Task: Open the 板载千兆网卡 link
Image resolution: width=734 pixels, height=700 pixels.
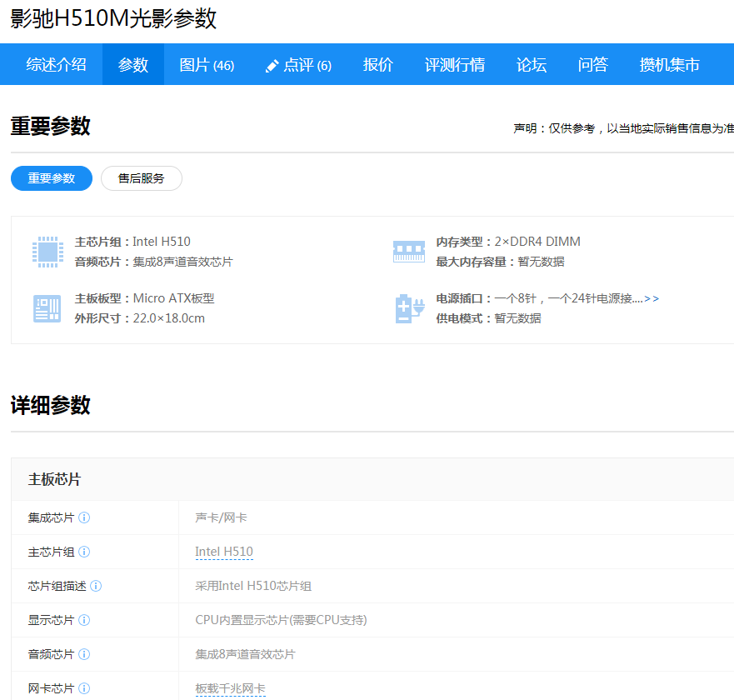Action: click(230, 688)
